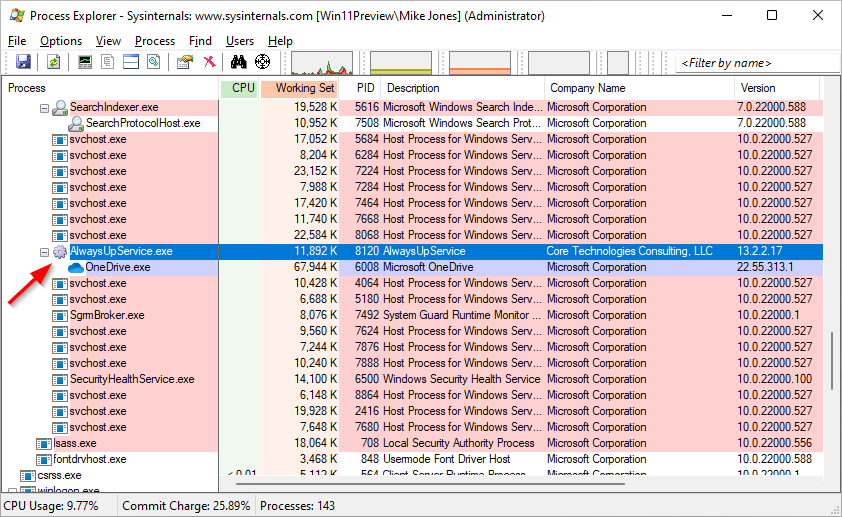
Task: Click the CPU Usage status bar entry
Action: 51,506
